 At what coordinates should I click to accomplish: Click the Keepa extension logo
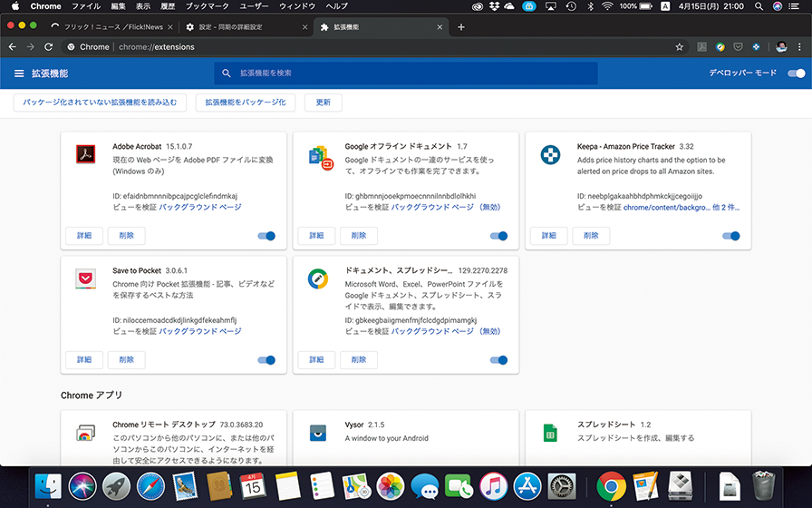coord(550,155)
